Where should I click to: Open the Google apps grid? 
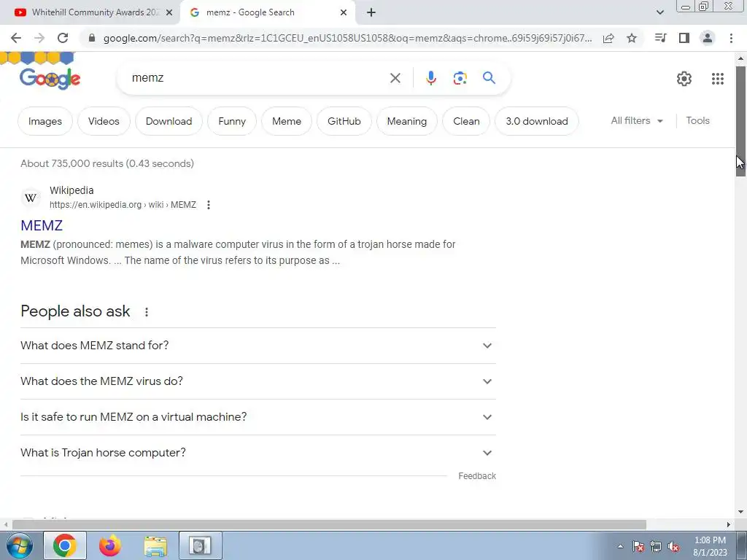718,79
